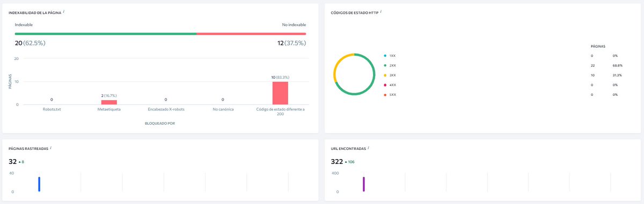
Task: Select the 5XX legend dot
Action: click(385, 95)
